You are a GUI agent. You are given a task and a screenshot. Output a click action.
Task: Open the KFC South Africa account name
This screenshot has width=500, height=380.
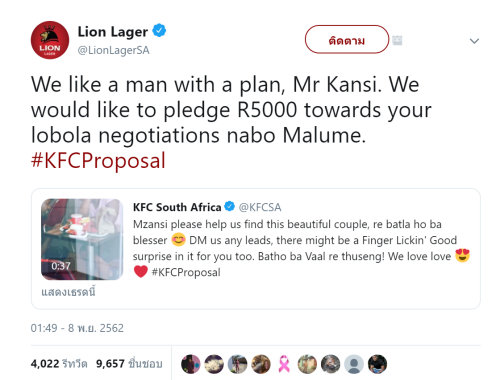tap(177, 207)
